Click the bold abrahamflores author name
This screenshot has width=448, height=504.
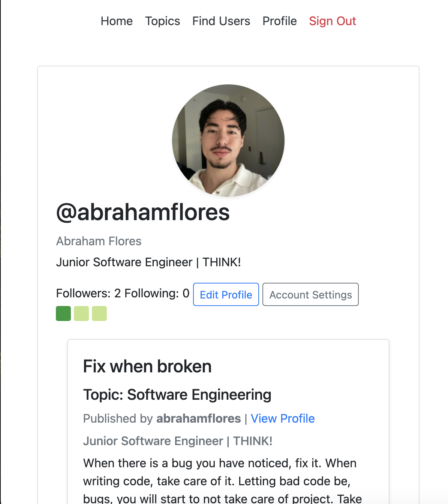(x=198, y=418)
